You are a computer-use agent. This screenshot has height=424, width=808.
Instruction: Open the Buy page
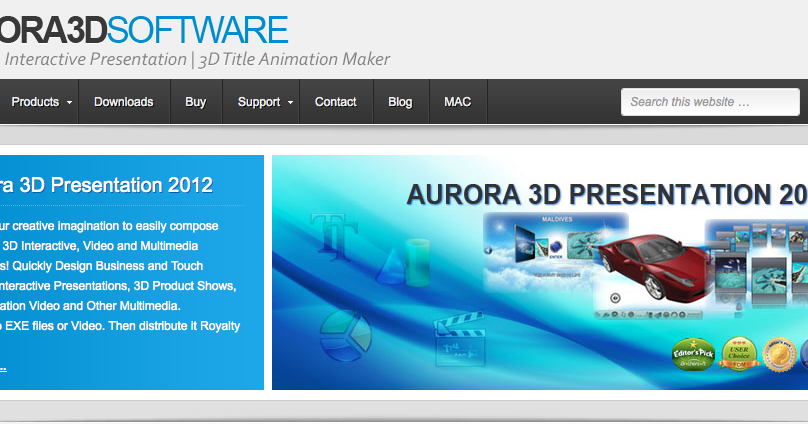[196, 102]
